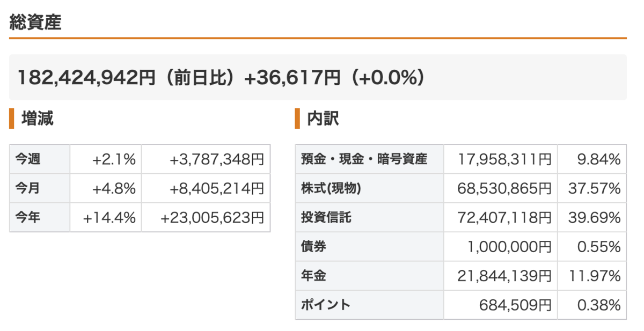Click the +3,787,348円 weekly amount
The image size is (644, 331).
tap(217, 159)
